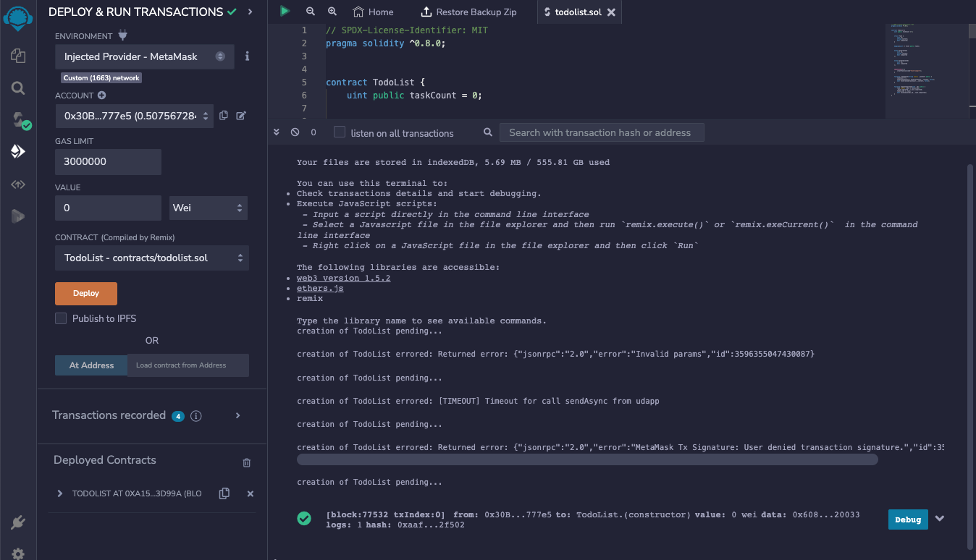Expand the transaction details chevron in terminal

pos(940,519)
